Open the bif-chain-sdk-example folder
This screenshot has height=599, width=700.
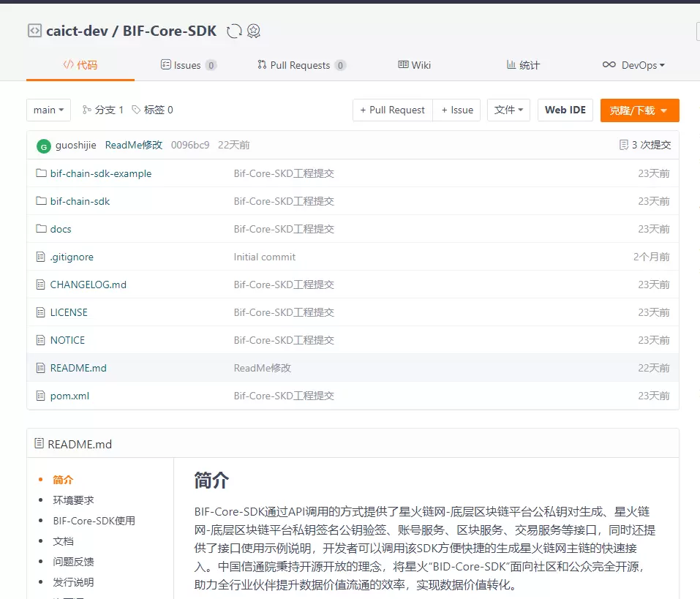pyautogui.click(x=101, y=173)
